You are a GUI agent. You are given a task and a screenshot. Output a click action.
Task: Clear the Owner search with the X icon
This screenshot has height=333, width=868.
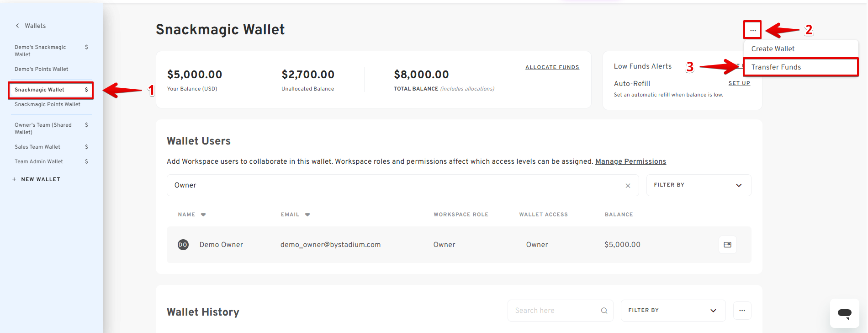(628, 185)
